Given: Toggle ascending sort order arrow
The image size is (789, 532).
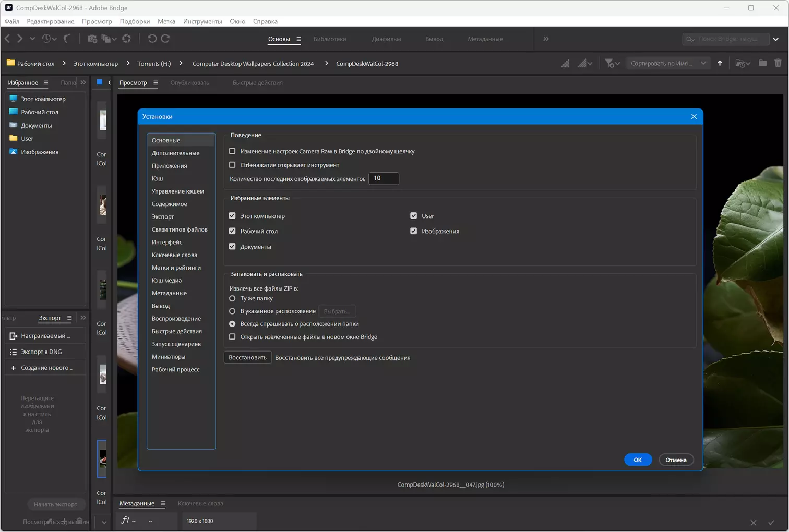Looking at the screenshot, I should [720, 63].
